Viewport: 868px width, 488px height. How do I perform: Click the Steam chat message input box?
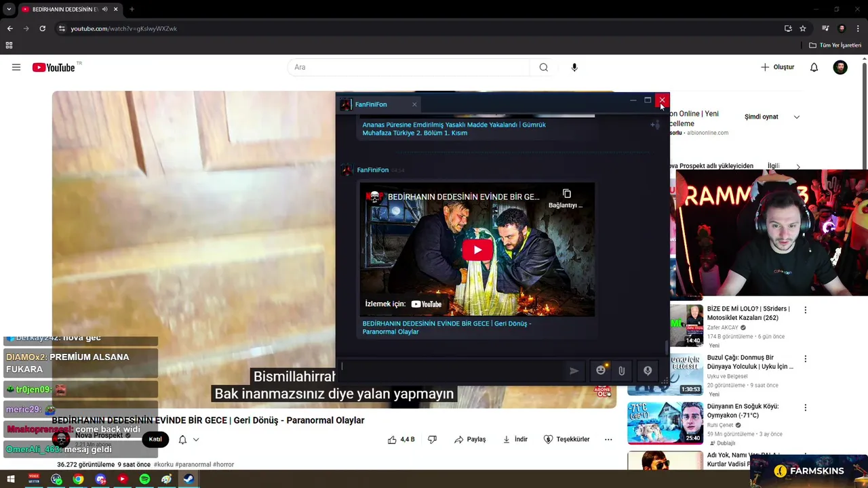(452, 370)
